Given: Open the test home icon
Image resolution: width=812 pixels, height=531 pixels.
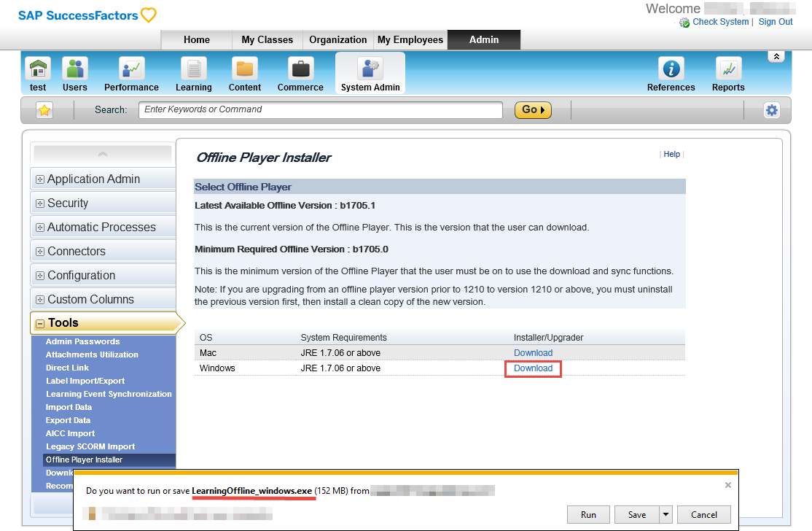Looking at the screenshot, I should pyautogui.click(x=38, y=69).
